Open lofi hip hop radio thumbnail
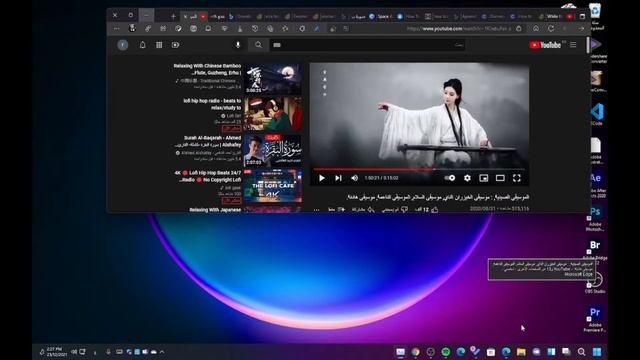 pyautogui.click(x=273, y=114)
